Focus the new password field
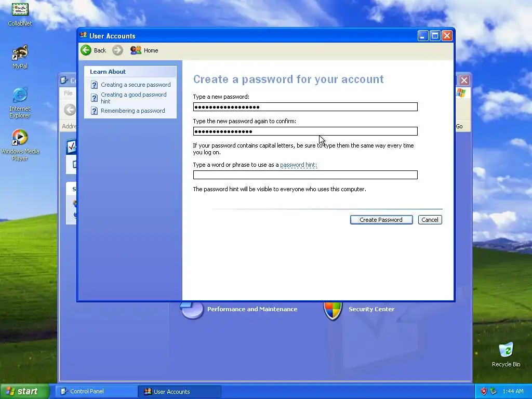532x399 pixels. [305, 107]
